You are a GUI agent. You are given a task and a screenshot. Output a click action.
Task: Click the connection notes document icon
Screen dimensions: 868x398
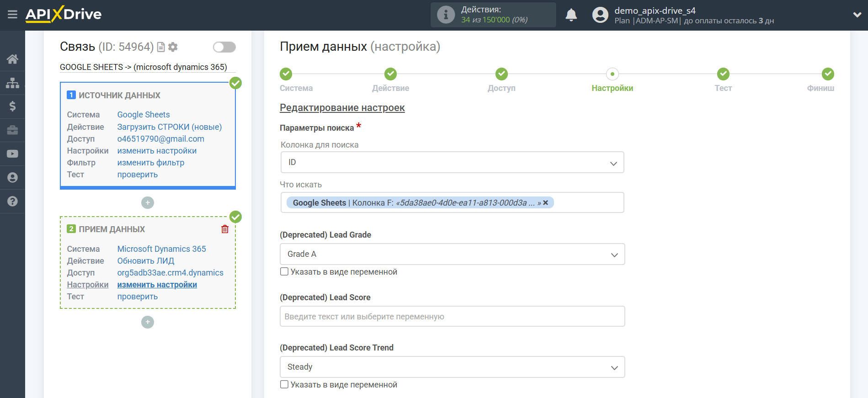(161, 47)
